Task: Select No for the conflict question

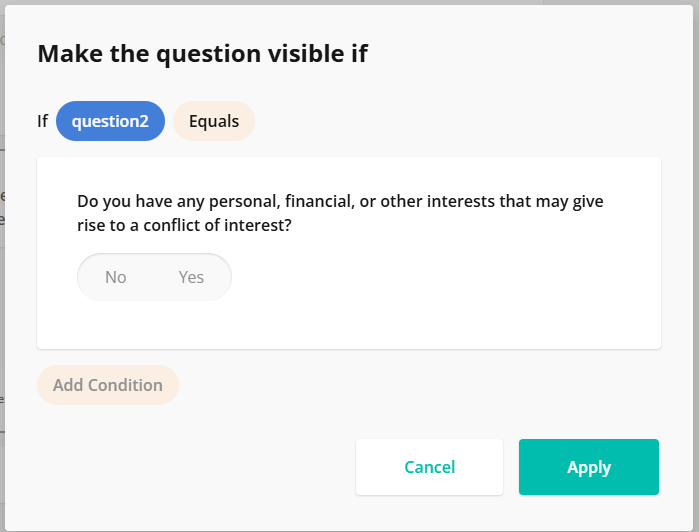Action: coord(116,277)
